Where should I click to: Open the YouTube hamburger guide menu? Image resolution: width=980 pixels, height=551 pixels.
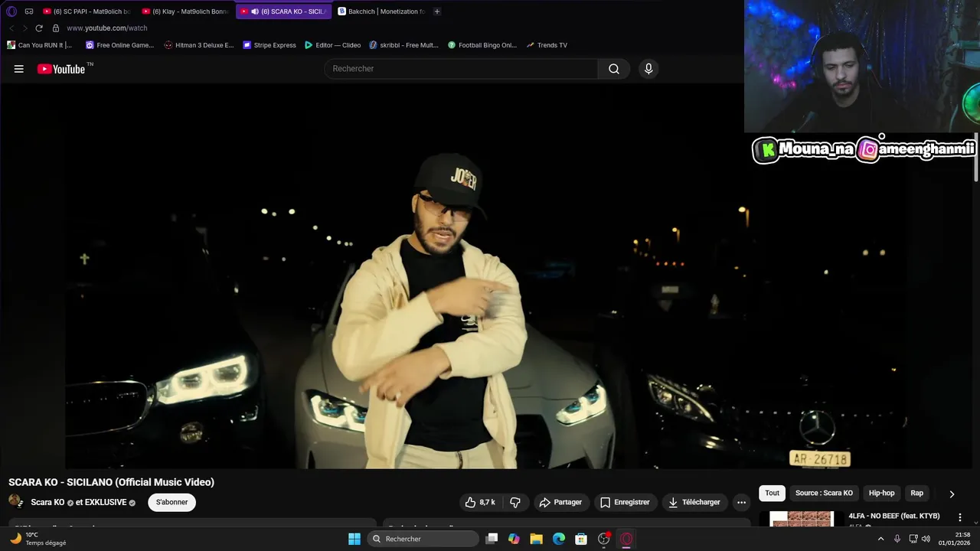tap(18, 69)
